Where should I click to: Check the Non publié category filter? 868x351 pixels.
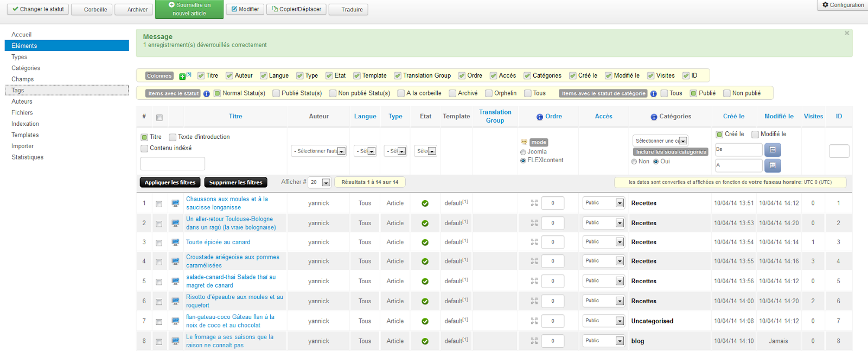click(727, 93)
